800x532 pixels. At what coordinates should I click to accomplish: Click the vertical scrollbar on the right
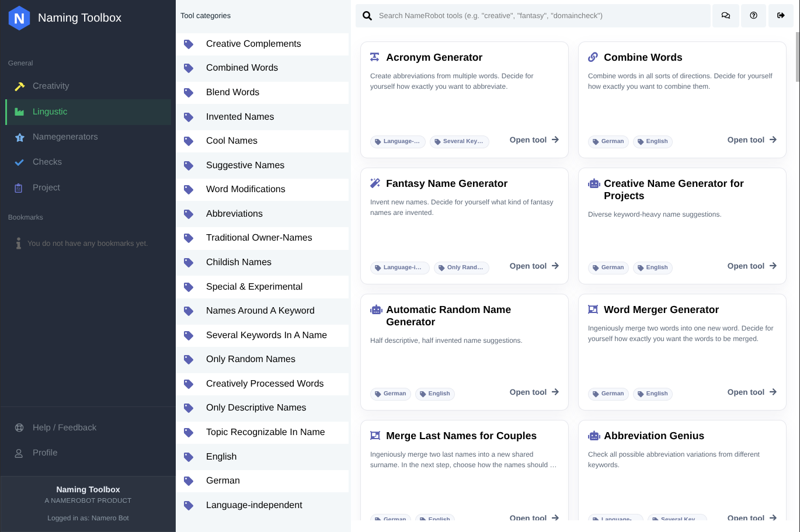point(797,57)
